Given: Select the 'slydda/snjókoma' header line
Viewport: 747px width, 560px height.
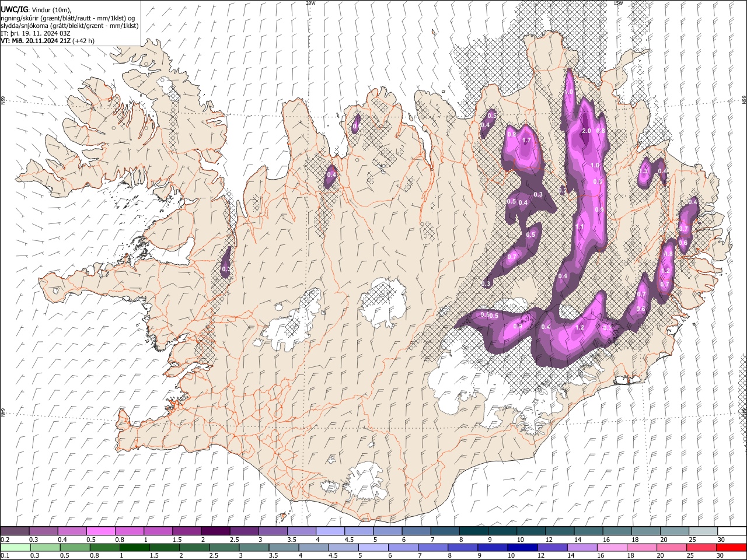Looking at the screenshot, I should click(69, 26).
